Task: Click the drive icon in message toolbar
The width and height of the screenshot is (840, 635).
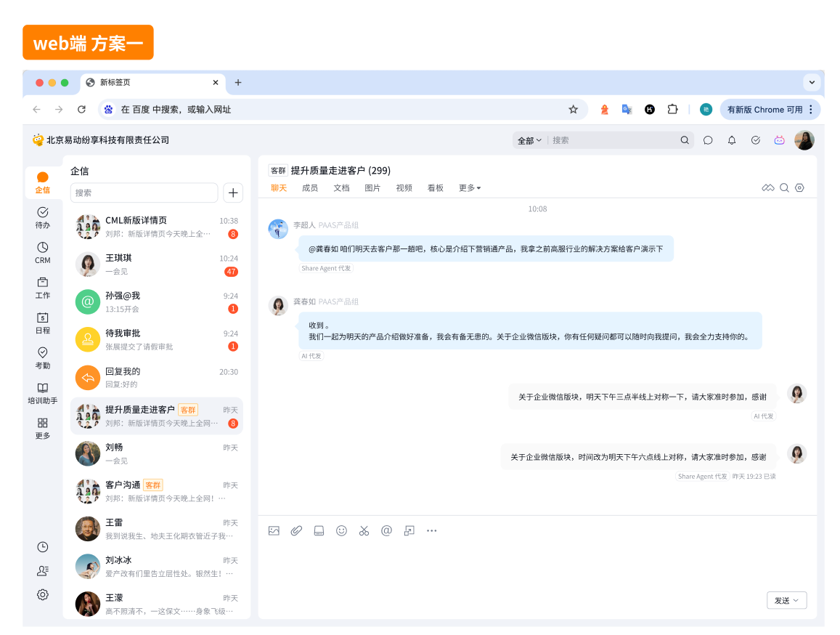Action: point(319,531)
